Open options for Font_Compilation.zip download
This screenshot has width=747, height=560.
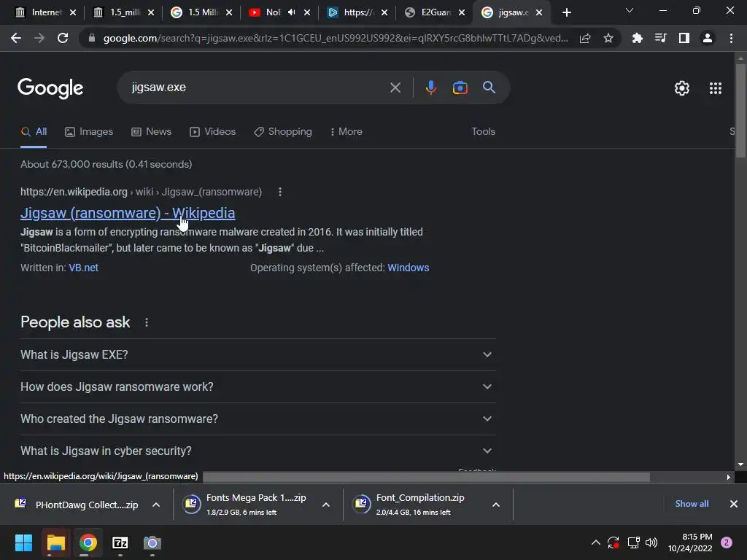click(496, 505)
